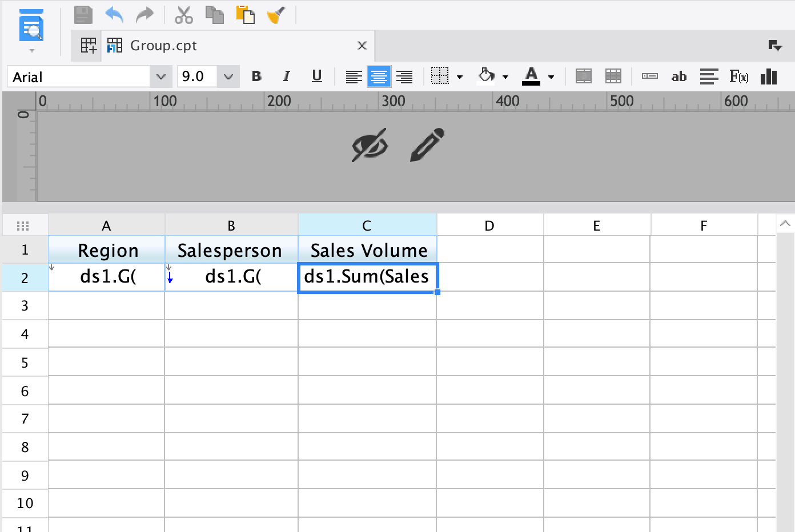Toggle bold formatting
The image size is (795, 532).
(x=256, y=76)
